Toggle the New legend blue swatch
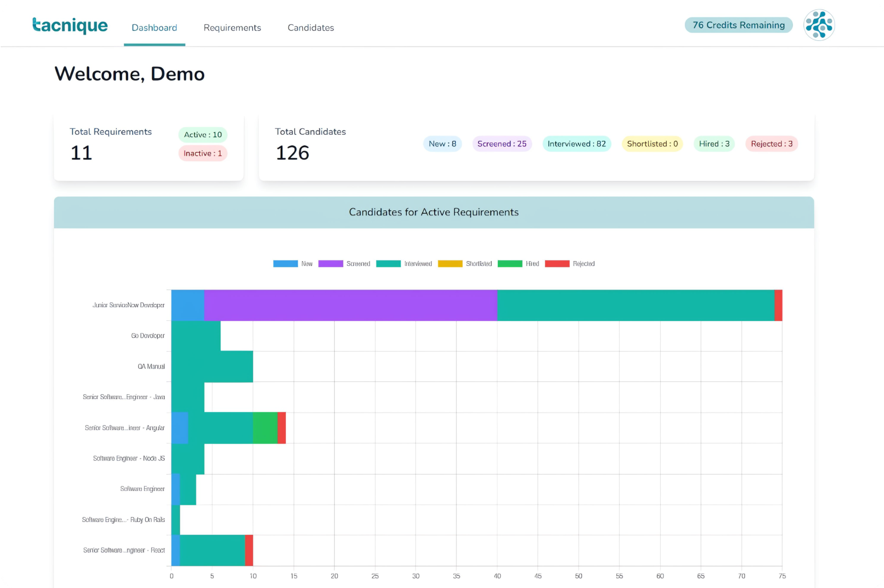This screenshot has height=588, width=884. [285, 264]
